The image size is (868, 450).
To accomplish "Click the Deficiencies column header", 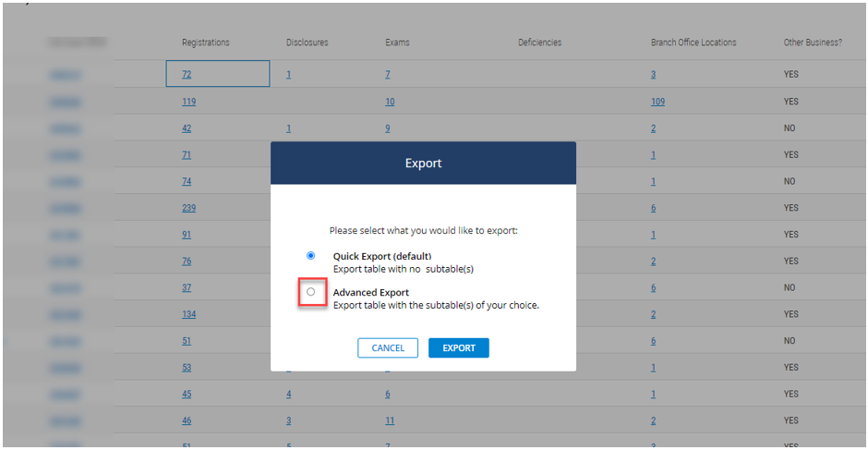I will (x=539, y=43).
